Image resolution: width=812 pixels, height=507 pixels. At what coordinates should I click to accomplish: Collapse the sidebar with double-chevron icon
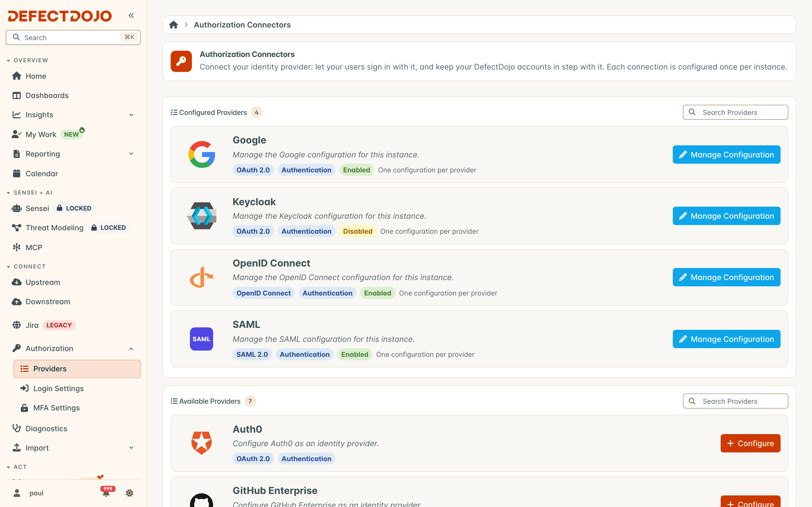131,15
